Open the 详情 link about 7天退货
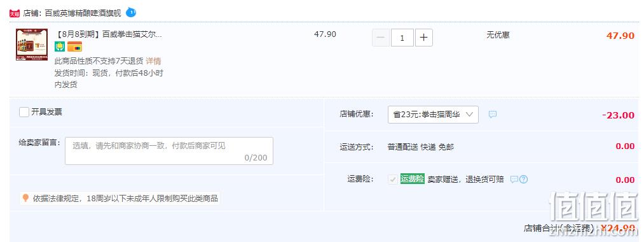The width and height of the screenshot is (644, 242). pyautogui.click(x=153, y=61)
